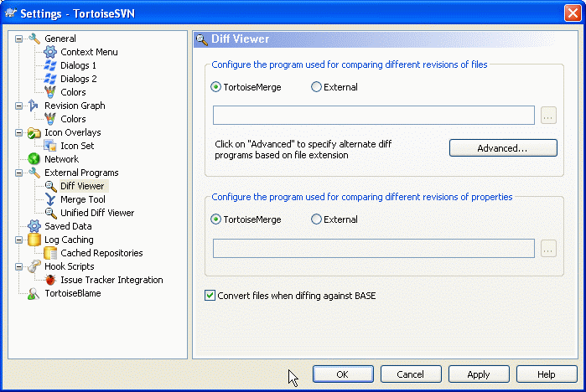Click the file diff program path field

pyautogui.click(x=373, y=116)
